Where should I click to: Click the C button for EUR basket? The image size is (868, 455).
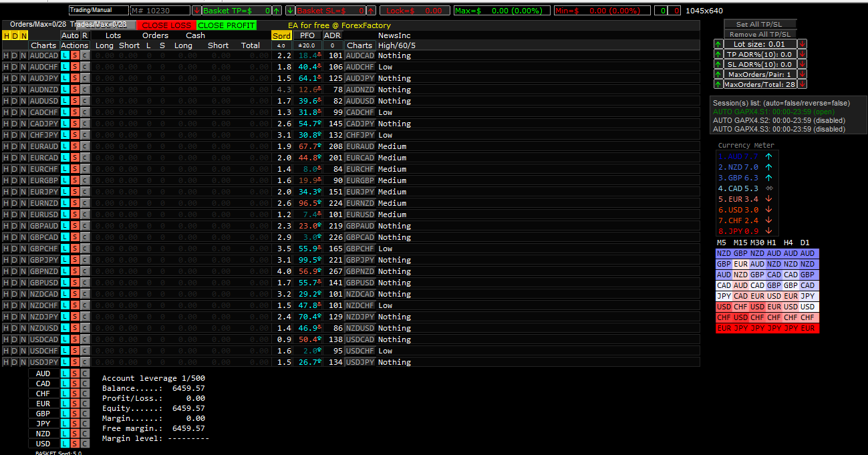coord(85,404)
